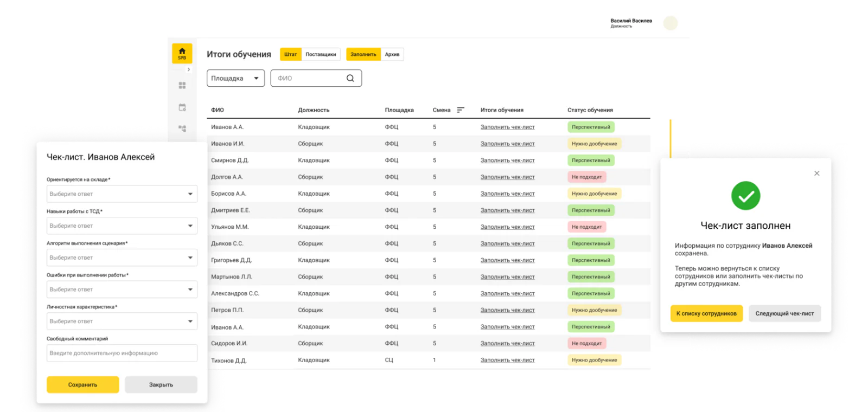The image size is (868, 412).
Task: Open the calendar sidebar icon
Action: (x=182, y=107)
